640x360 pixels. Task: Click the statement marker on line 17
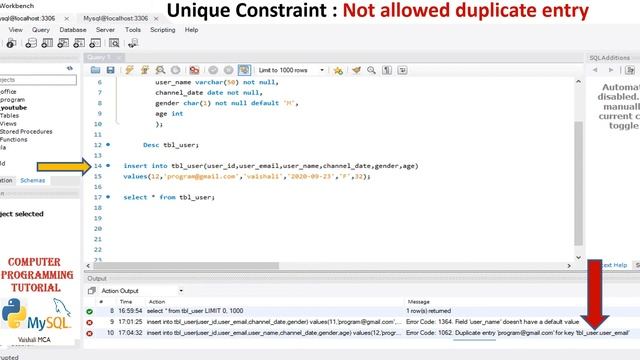pos(108,197)
